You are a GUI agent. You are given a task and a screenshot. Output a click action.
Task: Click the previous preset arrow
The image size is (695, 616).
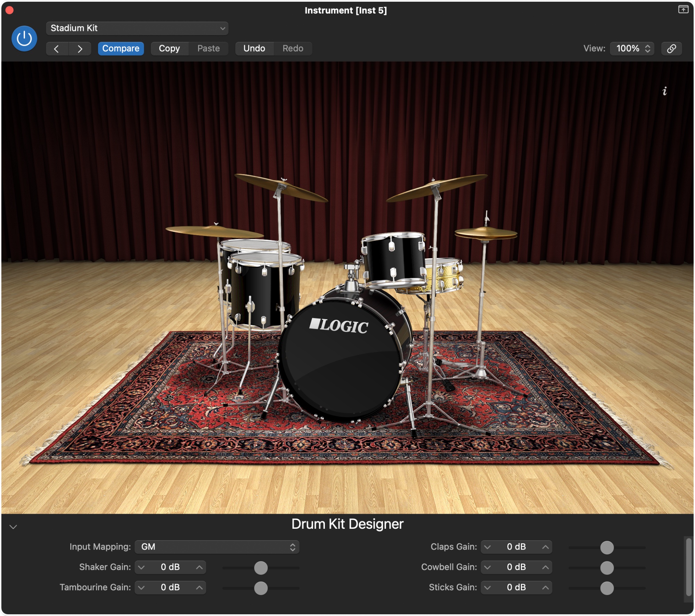(x=57, y=49)
